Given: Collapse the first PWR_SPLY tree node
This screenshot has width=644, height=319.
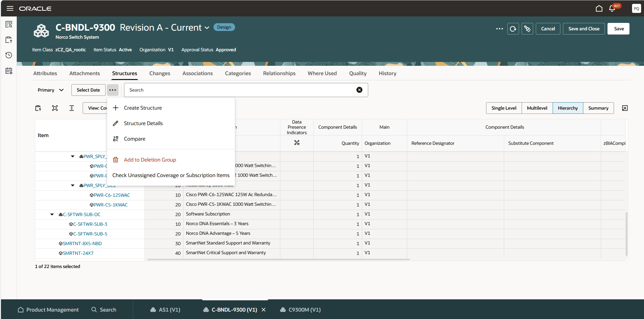Looking at the screenshot, I should (73, 156).
